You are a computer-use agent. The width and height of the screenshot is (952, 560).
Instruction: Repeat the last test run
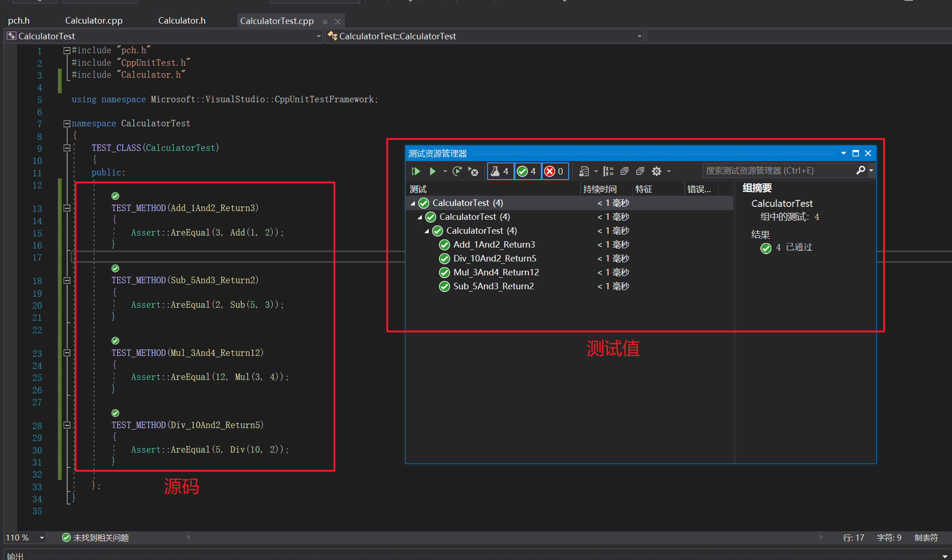point(457,171)
